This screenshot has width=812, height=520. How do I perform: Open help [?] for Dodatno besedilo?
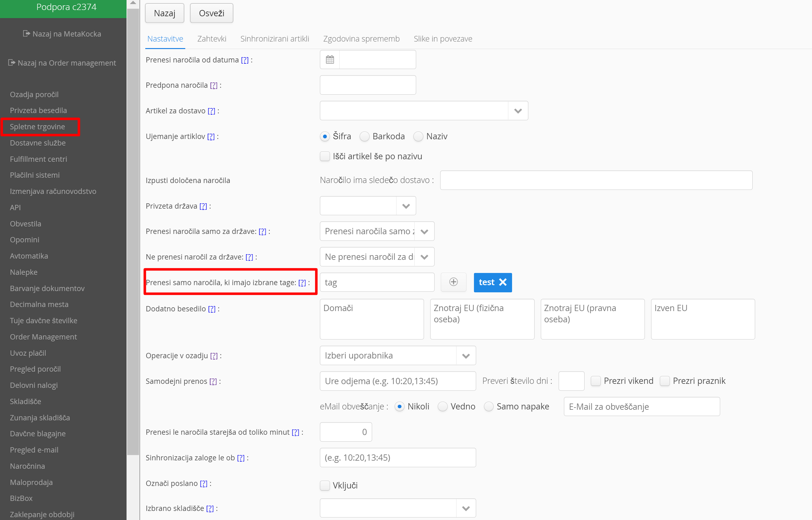tap(212, 309)
